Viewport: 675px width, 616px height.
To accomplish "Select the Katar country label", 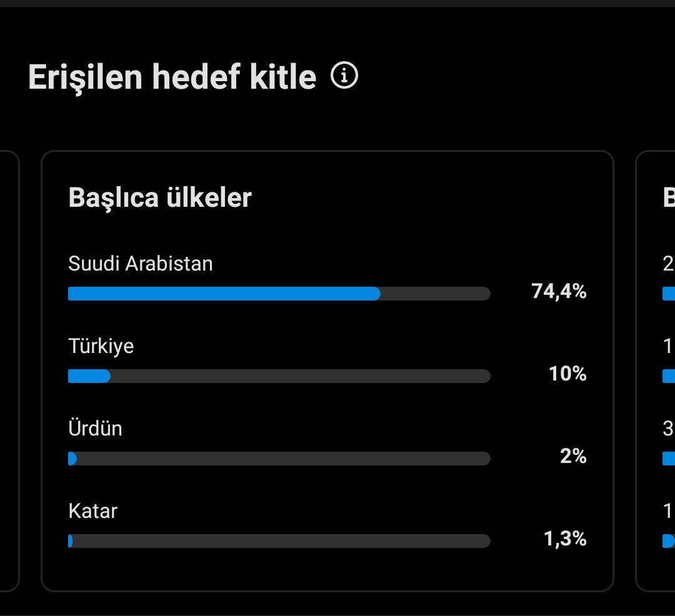I will [92, 511].
